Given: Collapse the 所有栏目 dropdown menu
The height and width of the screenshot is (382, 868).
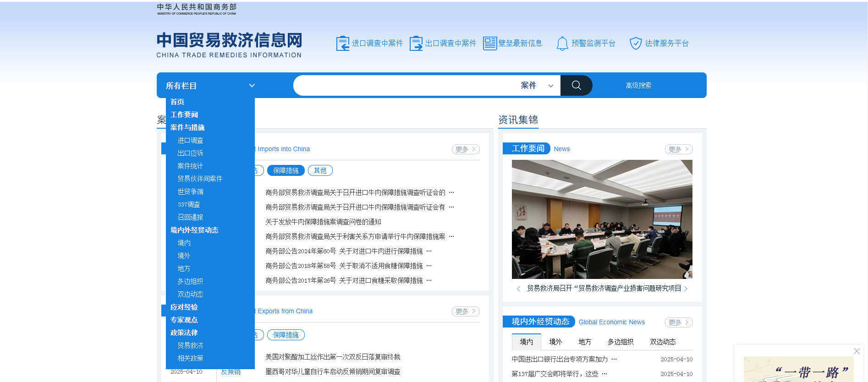Looking at the screenshot, I should 252,86.
